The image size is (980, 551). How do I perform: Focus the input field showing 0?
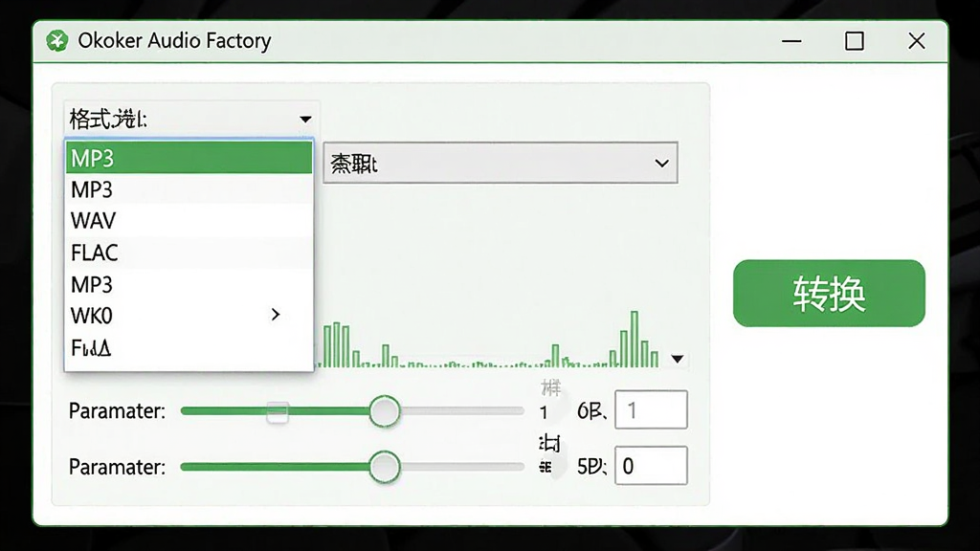651,466
